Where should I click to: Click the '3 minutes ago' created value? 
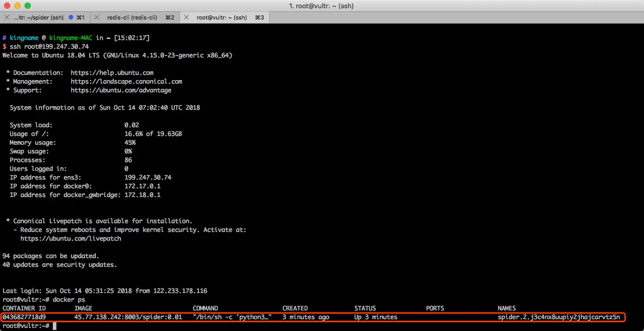click(306, 317)
